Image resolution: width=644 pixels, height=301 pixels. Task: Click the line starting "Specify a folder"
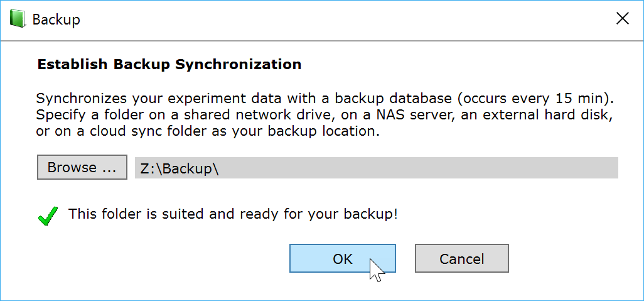click(325, 116)
